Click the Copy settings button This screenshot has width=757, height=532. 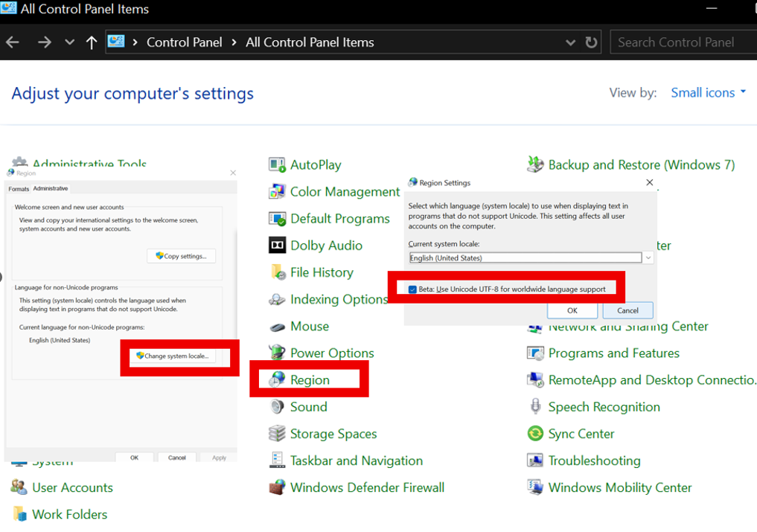(x=181, y=256)
